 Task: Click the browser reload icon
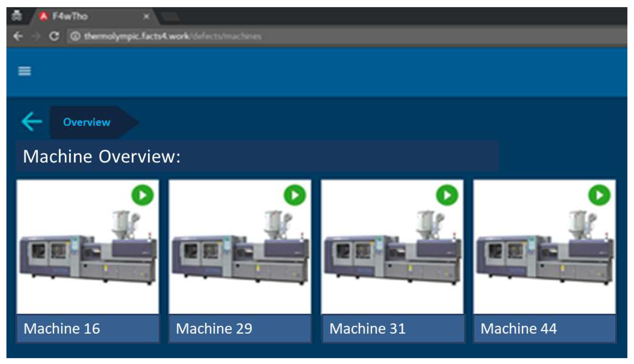pos(54,36)
